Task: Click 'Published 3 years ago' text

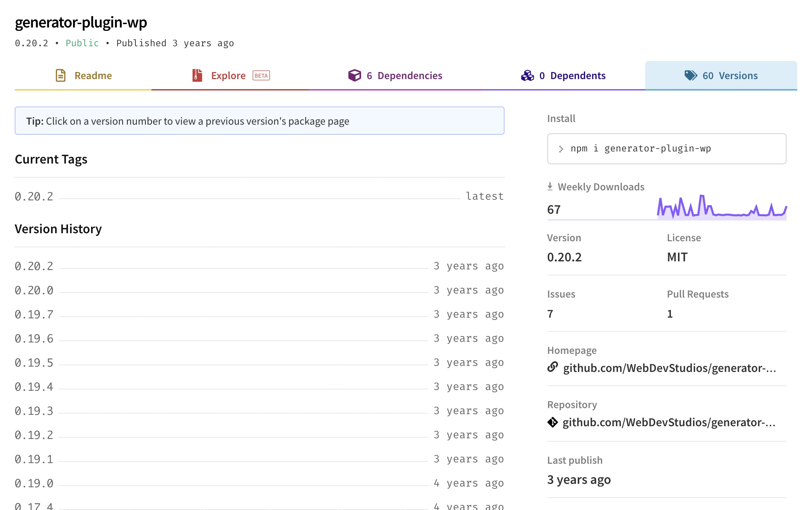Action: pos(175,43)
